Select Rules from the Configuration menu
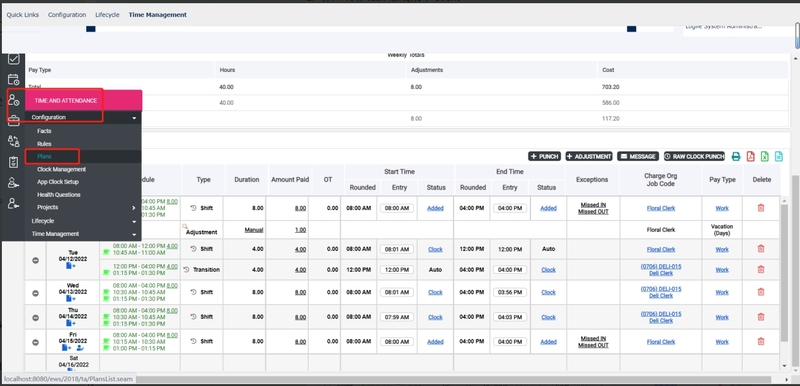 pyautogui.click(x=44, y=144)
